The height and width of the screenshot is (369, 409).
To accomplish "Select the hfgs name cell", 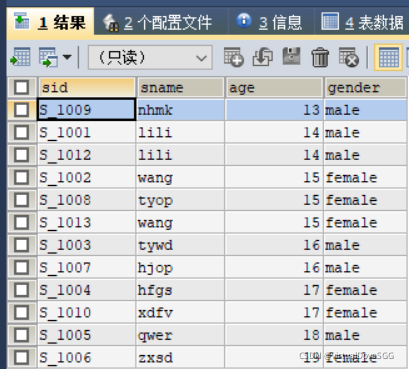I will click(180, 290).
